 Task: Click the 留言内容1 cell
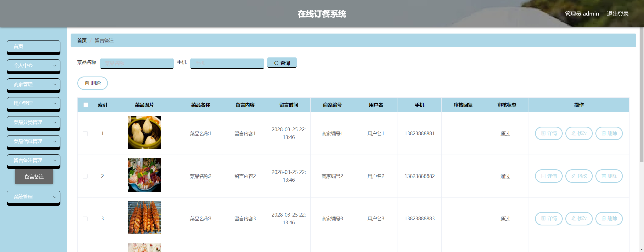click(x=245, y=133)
